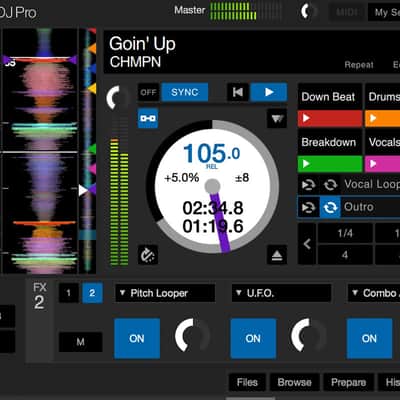The image size is (400, 400).
Task: Select 4 beat loop size
Action: click(x=345, y=255)
